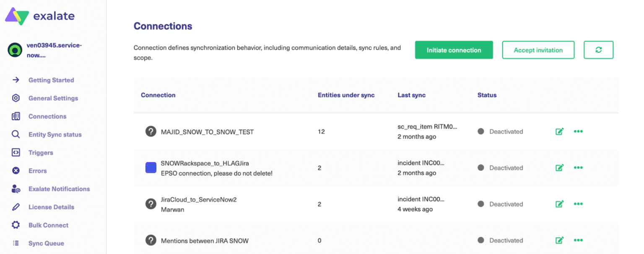Viewport: 644px width, 254px height.
Task: Open Exalate Notifications via its icon
Action: pos(16,189)
